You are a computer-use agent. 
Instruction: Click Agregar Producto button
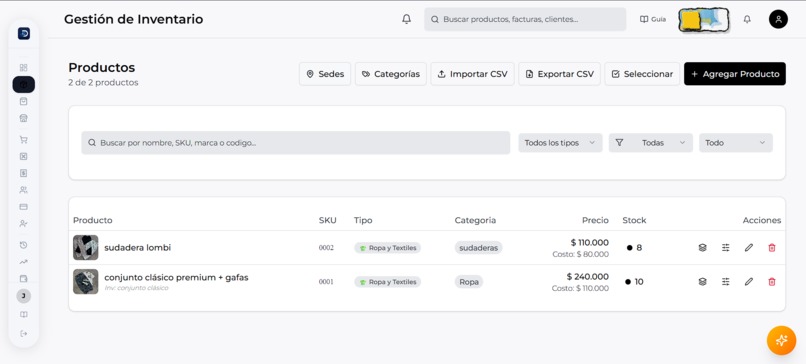pos(735,74)
